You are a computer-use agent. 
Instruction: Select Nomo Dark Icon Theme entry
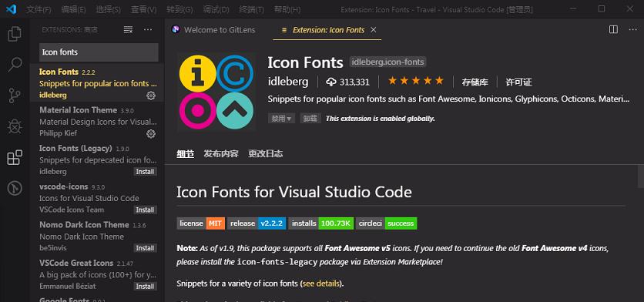[97, 236]
